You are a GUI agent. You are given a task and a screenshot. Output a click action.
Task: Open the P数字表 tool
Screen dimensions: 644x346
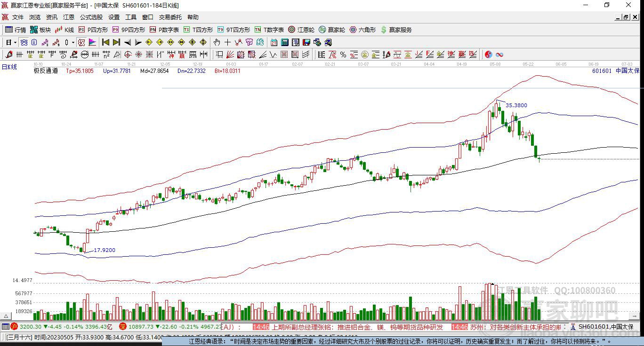click(164, 30)
